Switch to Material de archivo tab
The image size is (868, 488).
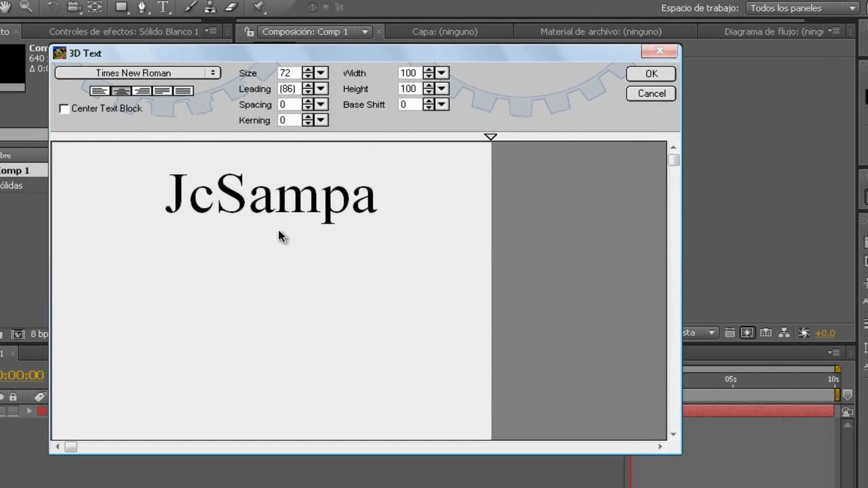click(x=601, y=32)
